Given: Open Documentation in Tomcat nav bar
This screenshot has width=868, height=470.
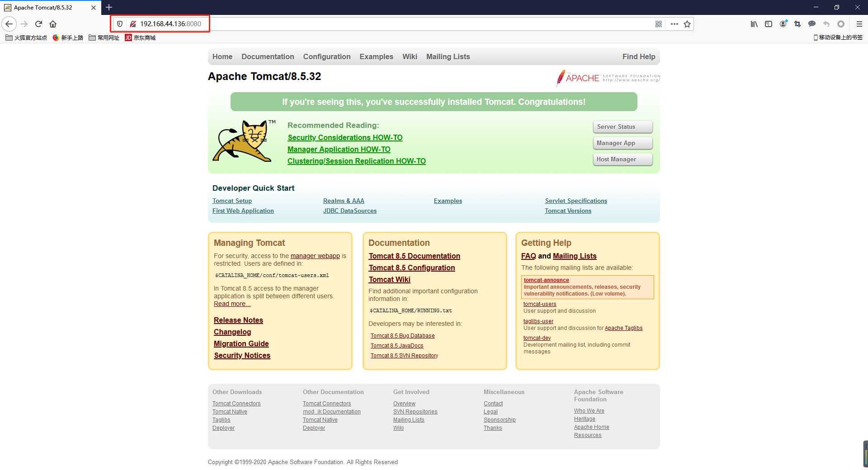Looking at the screenshot, I should click(268, 56).
